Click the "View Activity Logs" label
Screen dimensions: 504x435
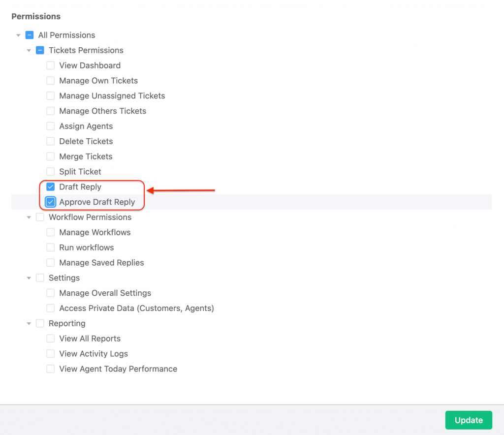pyautogui.click(x=94, y=354)
